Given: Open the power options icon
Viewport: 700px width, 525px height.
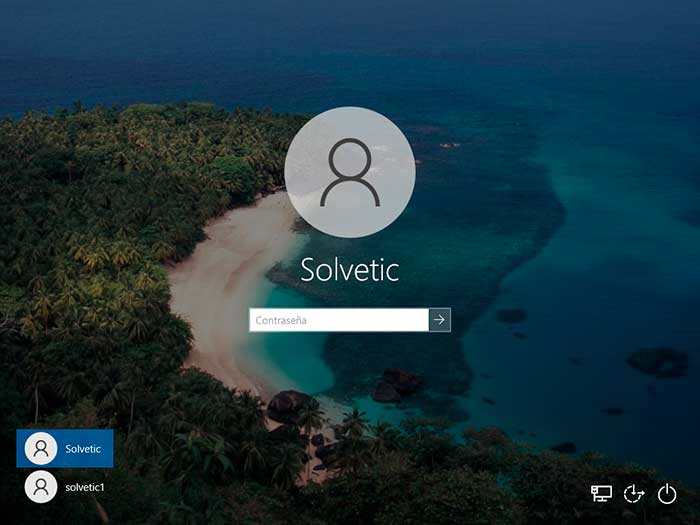Looking at the screenshot, I should [x=667, y=494].
